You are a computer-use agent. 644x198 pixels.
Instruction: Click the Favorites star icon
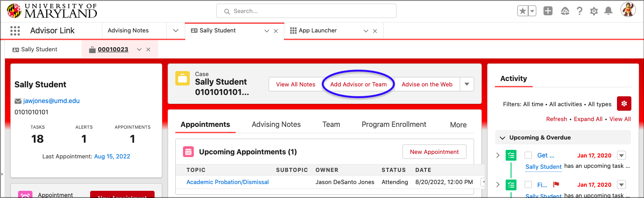click(522, 11)
